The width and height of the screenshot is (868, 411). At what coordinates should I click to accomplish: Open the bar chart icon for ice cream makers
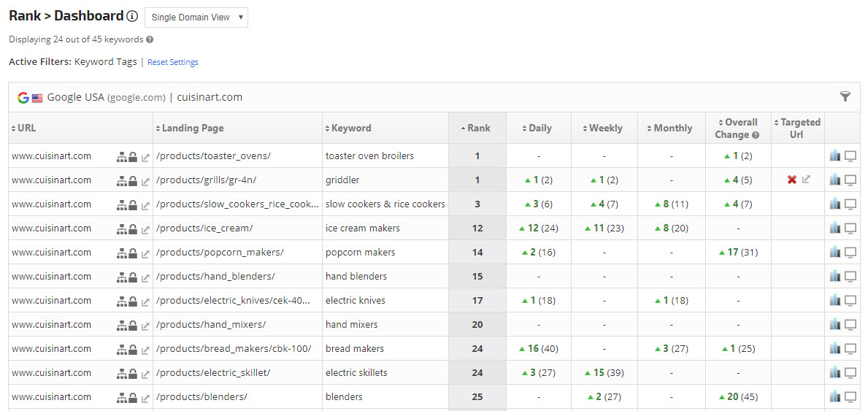click(x=835, y=228)
